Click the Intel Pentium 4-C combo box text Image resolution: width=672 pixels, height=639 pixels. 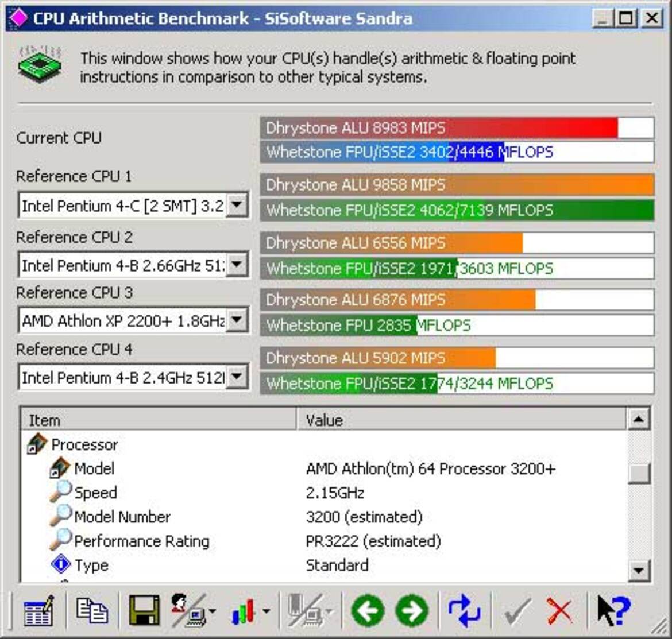[122, 206]
